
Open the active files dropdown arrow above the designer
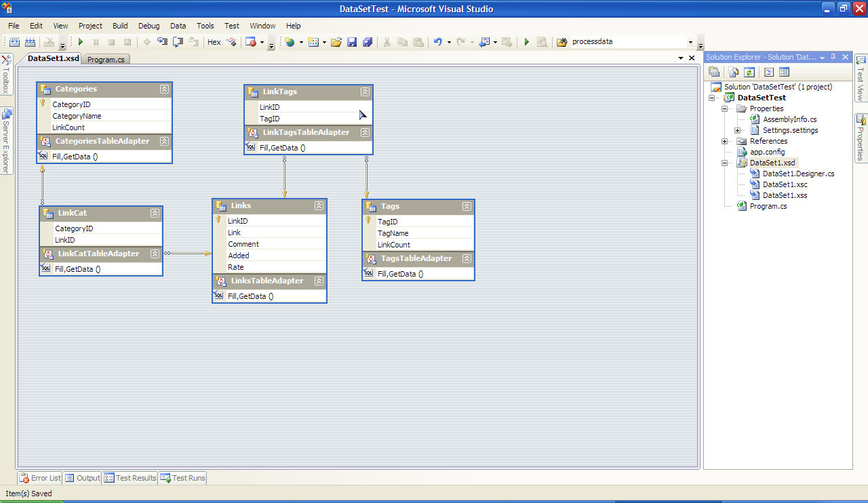click(680, 58)
